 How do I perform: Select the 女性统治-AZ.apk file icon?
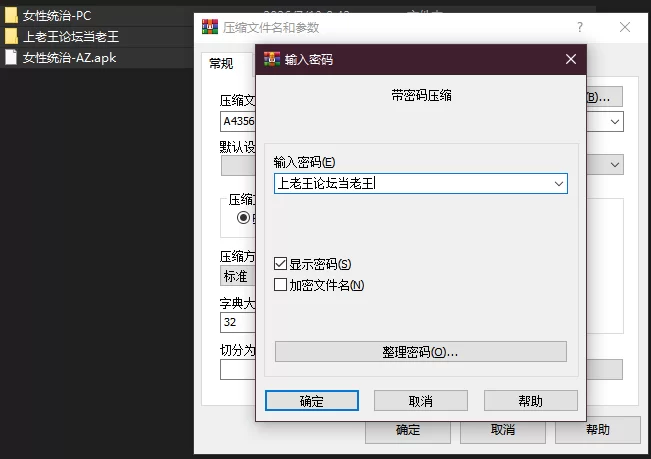click(11, 57)
